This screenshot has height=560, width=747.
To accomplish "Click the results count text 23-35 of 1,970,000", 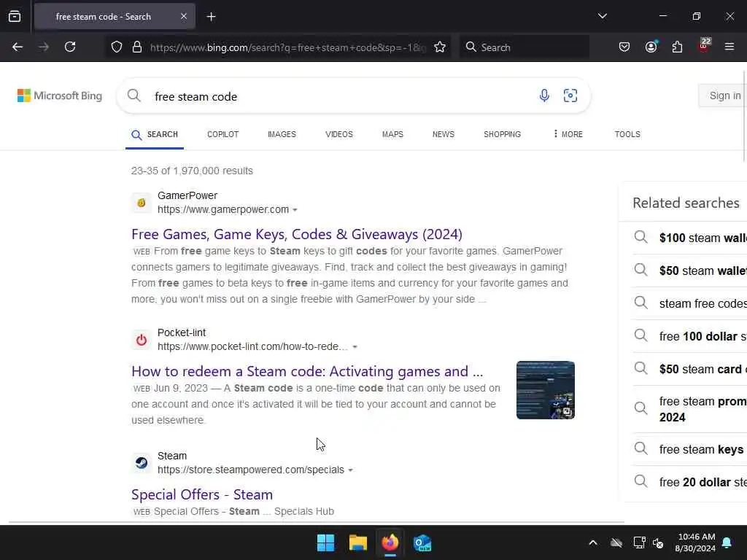I will (192, 171).
